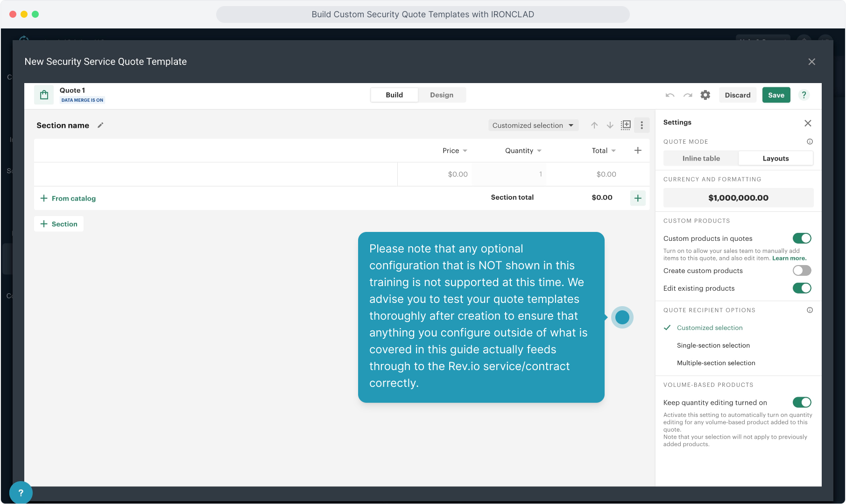Click the Save button

pos(776,95)
